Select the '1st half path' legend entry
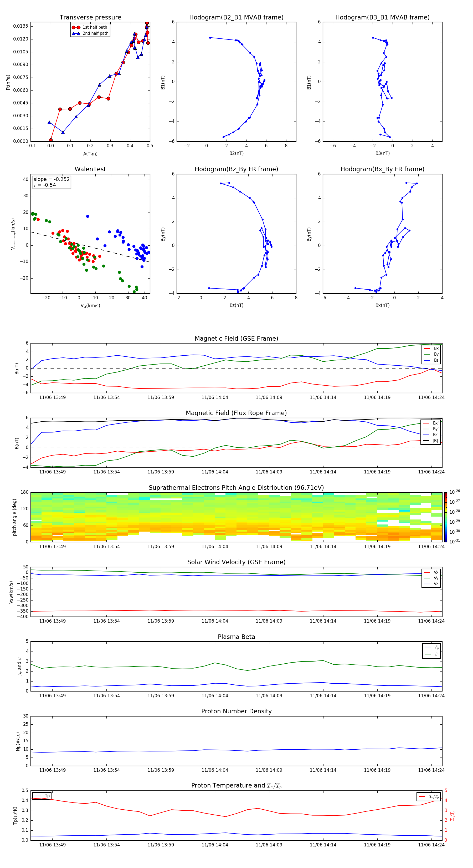473x868 pixels. (90, 27)
